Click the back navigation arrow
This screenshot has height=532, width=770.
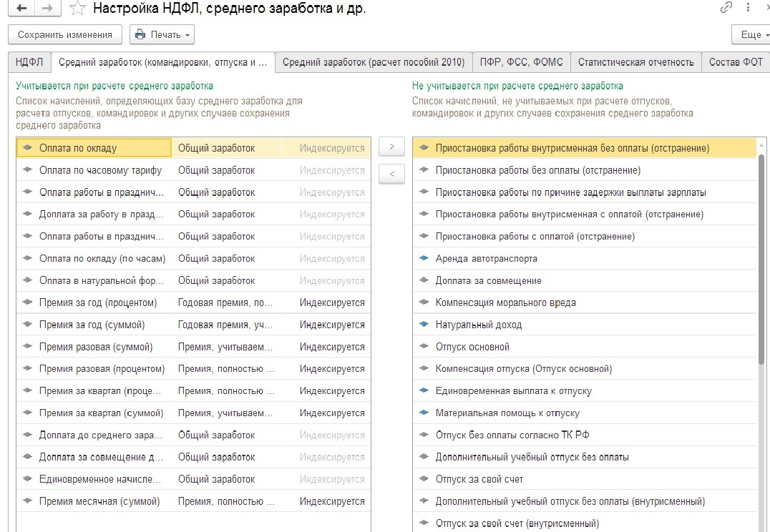point(21,8)
